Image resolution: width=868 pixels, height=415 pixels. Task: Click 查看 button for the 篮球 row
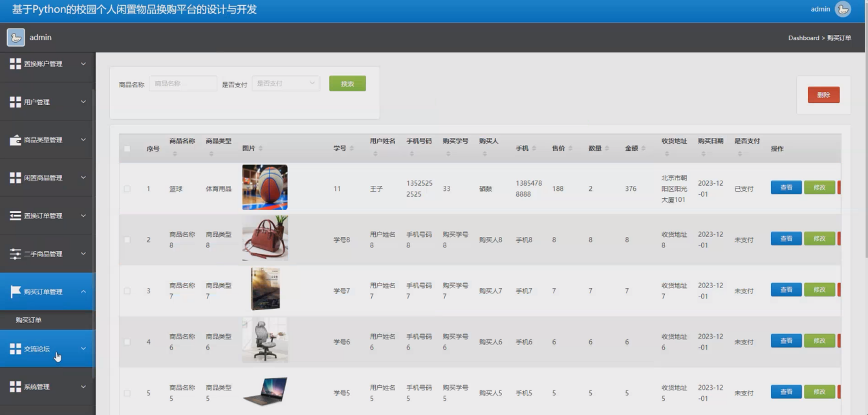pyautogui.click(x=787, y=188)
